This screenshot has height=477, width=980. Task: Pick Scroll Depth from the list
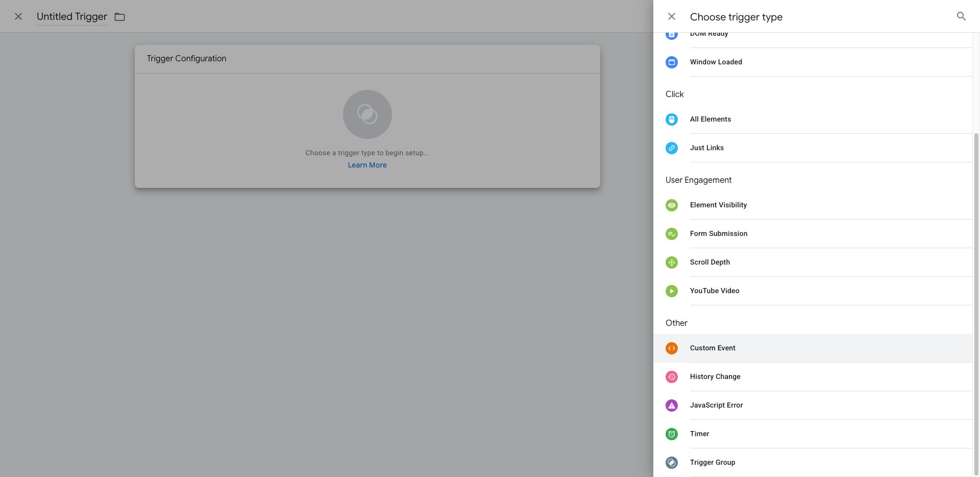click(709, 262)
